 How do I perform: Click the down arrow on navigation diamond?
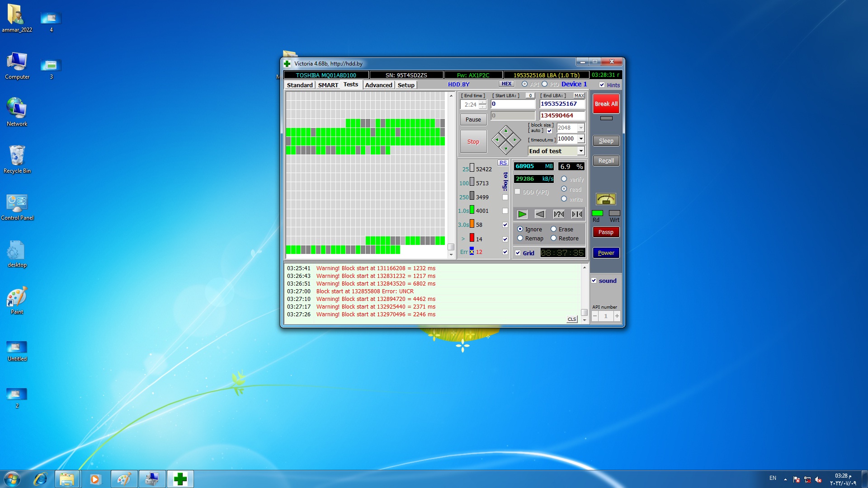(x=506, y=149)
